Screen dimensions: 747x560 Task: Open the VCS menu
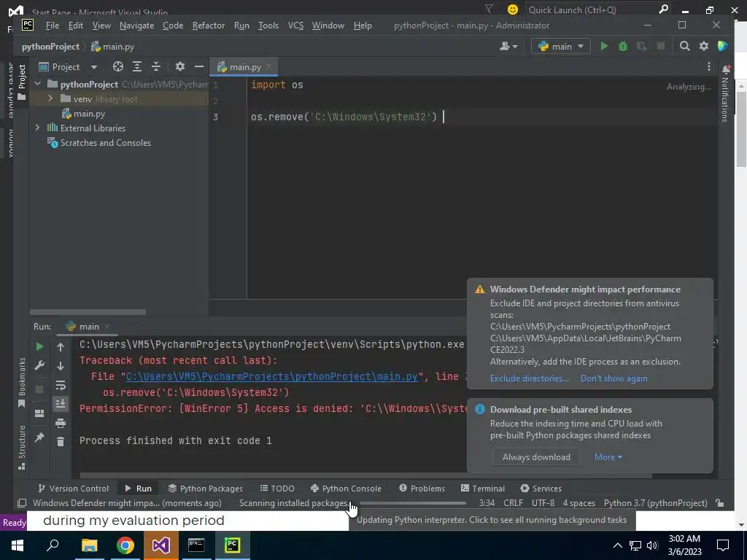tap(295, 26)
